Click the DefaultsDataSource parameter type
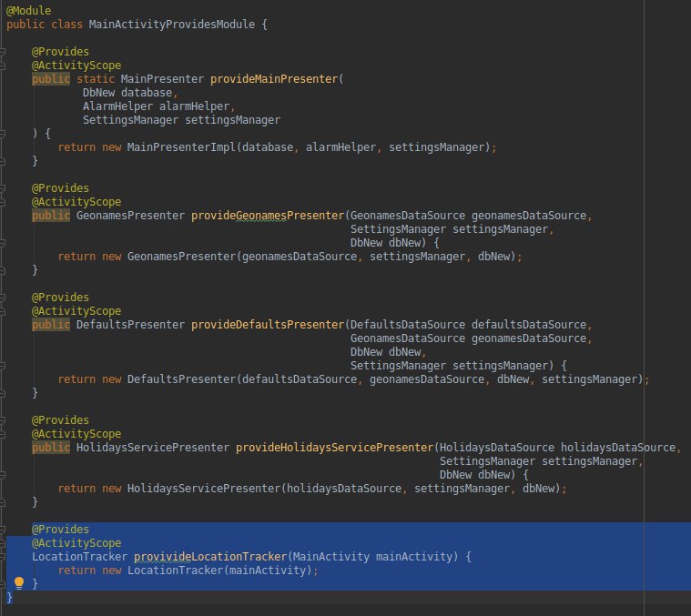The image size is (691, 616). (408, 325)
